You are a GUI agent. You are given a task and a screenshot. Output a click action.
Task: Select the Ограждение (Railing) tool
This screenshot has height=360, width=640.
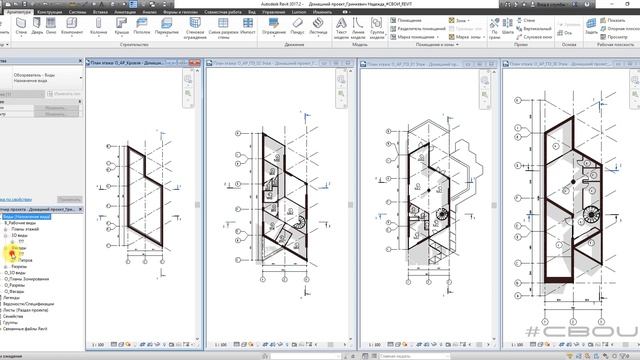pos(274,26)
